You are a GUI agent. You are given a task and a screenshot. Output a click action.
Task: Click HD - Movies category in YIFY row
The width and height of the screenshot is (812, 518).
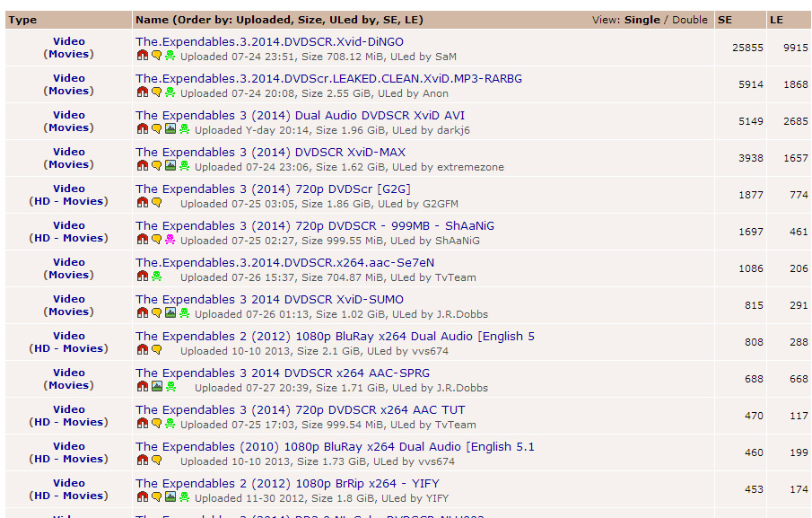pos(68,496)
